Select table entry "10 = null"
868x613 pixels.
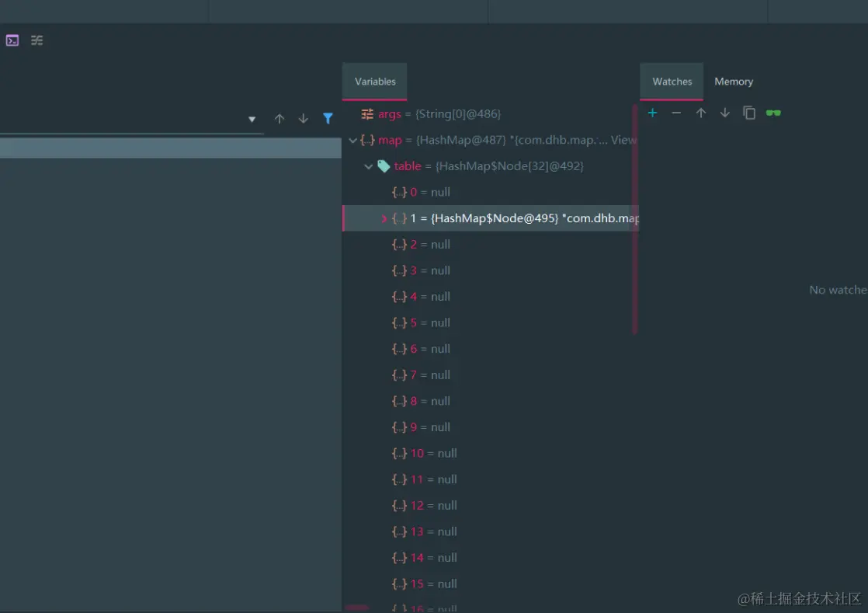(x=490, y=454)
